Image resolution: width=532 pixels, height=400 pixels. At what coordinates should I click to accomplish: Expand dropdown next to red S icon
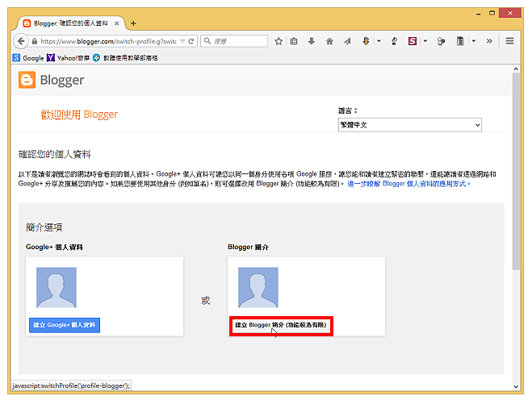(x=425, y=41)
